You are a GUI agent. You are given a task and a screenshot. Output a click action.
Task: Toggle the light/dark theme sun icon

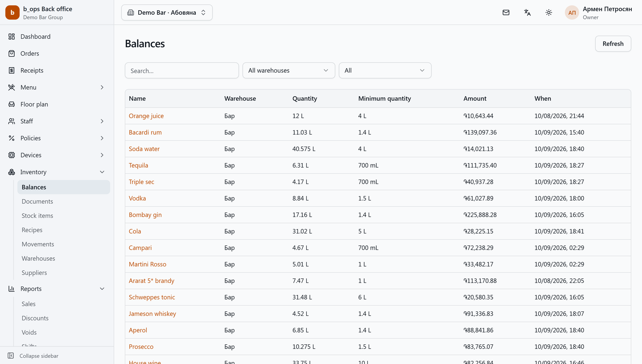point(549,12)
